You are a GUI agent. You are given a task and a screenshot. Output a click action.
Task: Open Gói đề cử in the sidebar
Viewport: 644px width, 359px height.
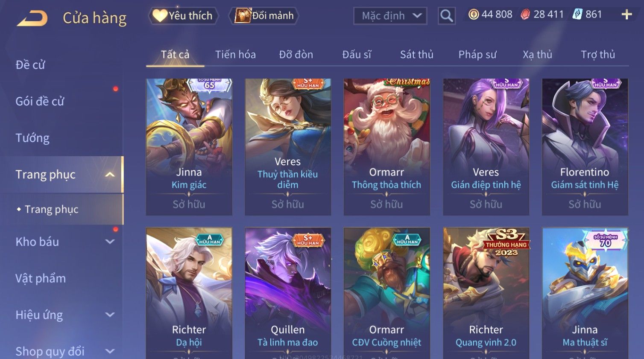coord(40,101)
